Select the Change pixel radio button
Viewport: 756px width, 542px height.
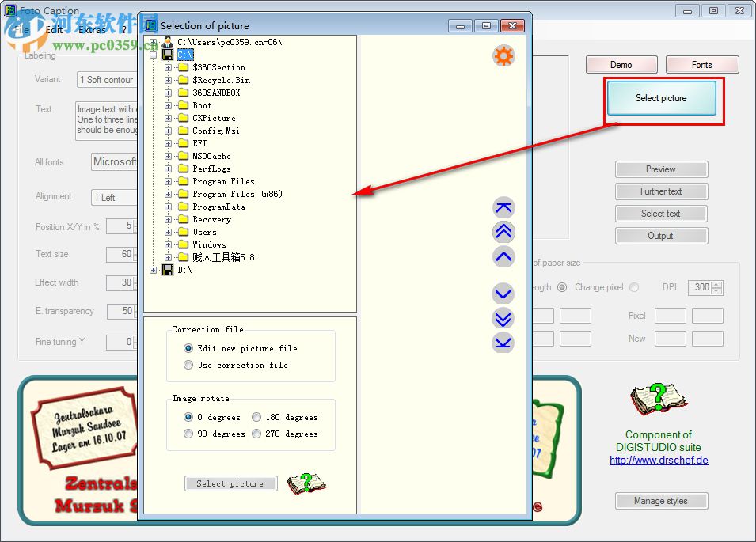pos(635,287)
